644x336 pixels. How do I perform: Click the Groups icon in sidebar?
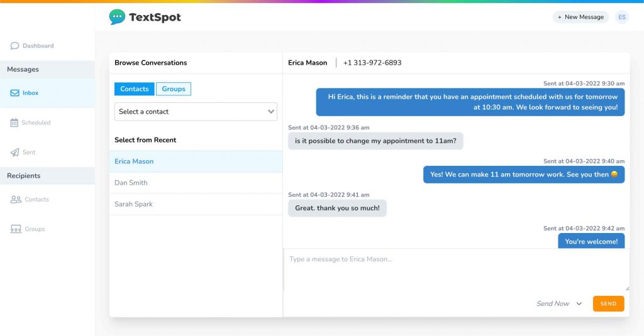coord(16,229)
